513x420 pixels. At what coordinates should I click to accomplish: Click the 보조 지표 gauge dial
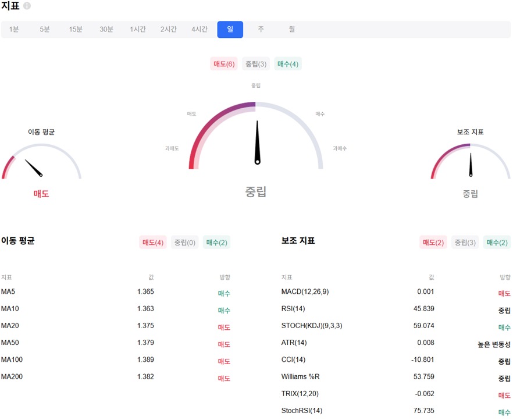pos(470,163)
